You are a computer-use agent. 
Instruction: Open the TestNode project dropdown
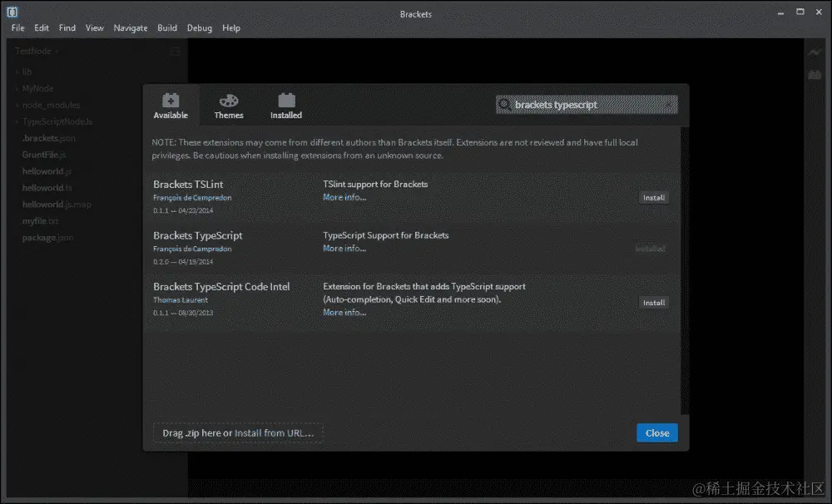click(x=36, y=51)
